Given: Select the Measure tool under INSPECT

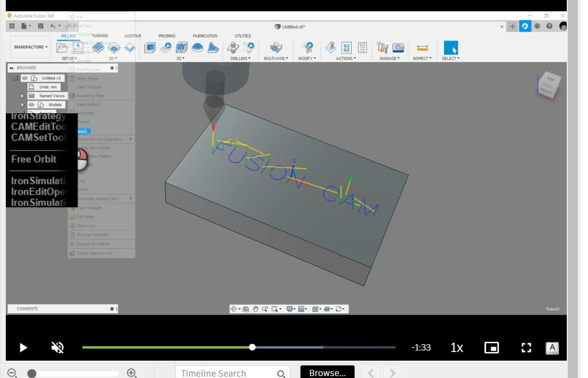Looking at the screenshot, I should point(423,48).
